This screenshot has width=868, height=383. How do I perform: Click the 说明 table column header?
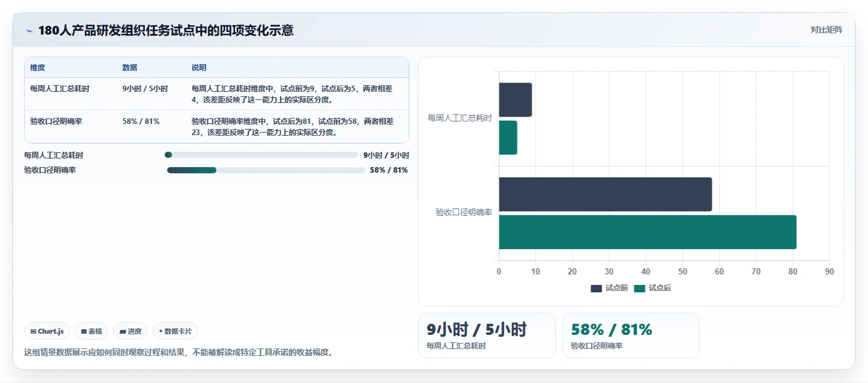[x=199, y=67]
